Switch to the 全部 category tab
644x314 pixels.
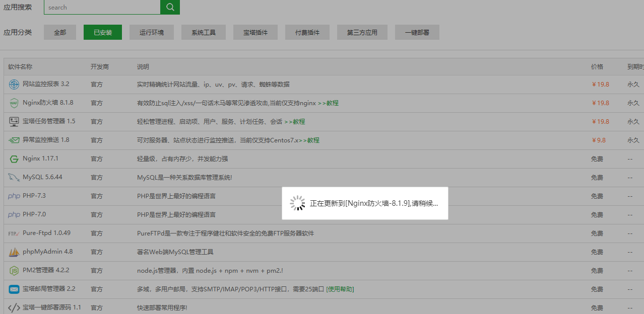(x=60, y=32)
